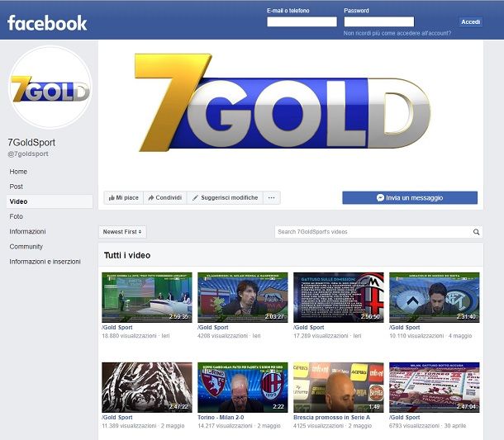Open Brescia promosso in Serie A link
Viewport: 504px width, 440px height.
331,417
